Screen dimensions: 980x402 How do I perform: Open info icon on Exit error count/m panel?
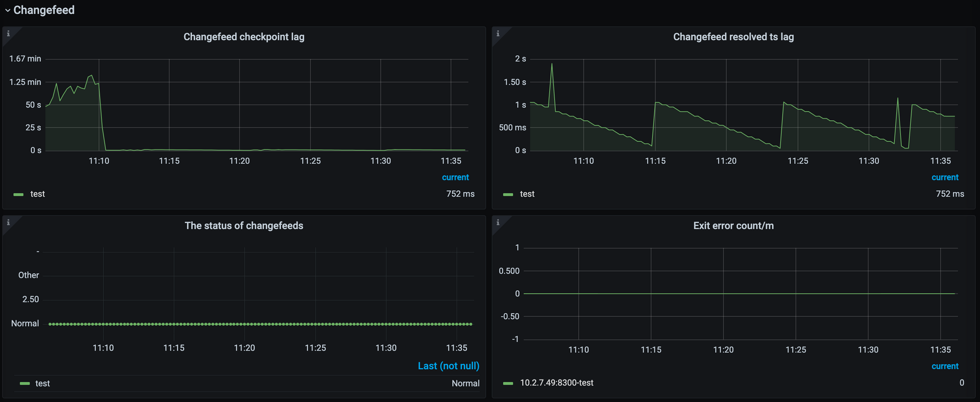coord(498,222)
